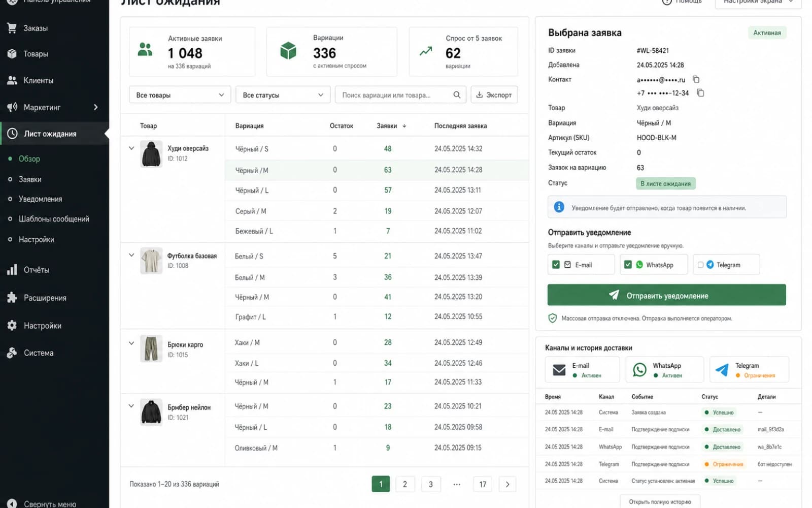The width and height of the screenshot is (812, 508).
Task: Click the Брюки карго product thumbnail
Action: (151, 348)
